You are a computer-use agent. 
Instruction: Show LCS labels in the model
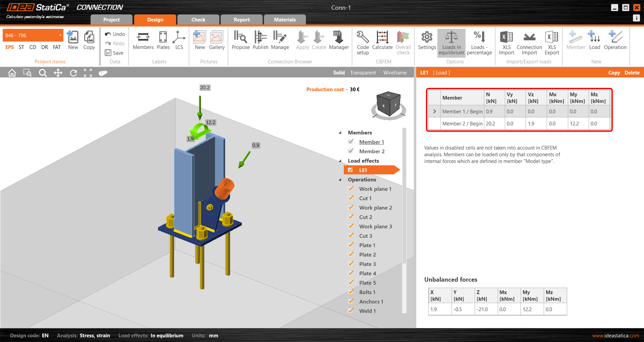(x=179, y=38)
